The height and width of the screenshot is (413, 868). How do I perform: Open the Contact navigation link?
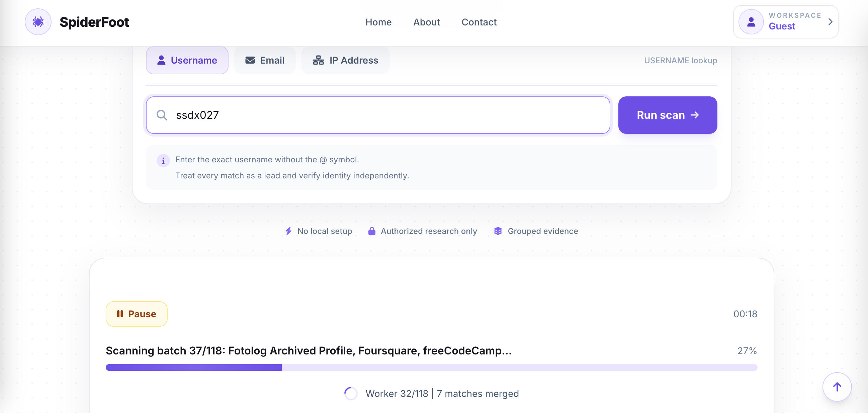pos(479,22)
